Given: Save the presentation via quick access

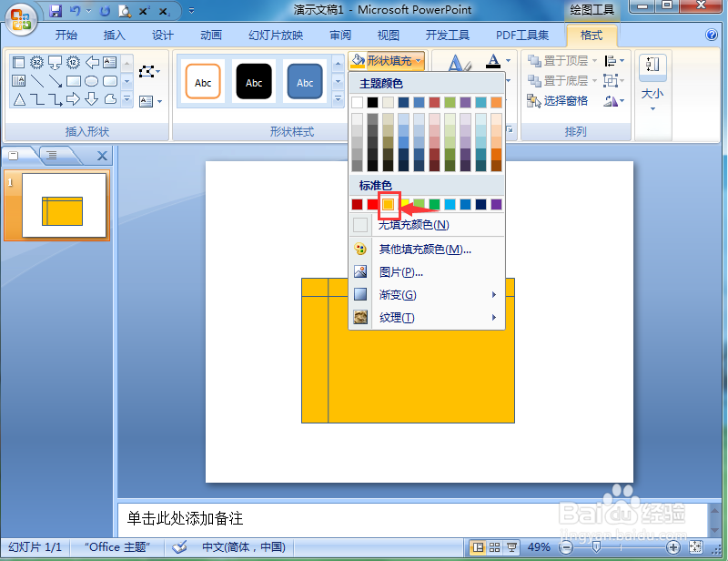Looking at the screenshot, I should pos(56,10).
